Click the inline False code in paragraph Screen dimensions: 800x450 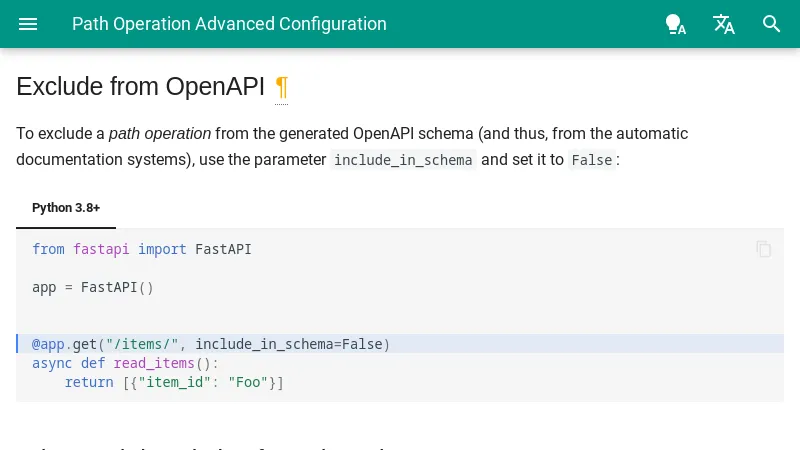[x=591, y=160]
